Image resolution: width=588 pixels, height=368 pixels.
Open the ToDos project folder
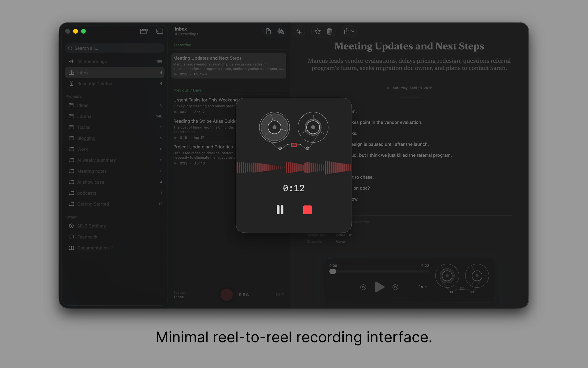115,127
